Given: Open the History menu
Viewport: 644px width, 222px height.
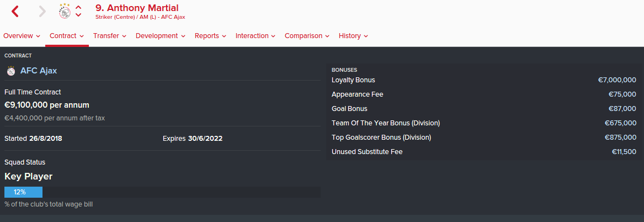Looking at the screenshot, I should click(353, 36).
